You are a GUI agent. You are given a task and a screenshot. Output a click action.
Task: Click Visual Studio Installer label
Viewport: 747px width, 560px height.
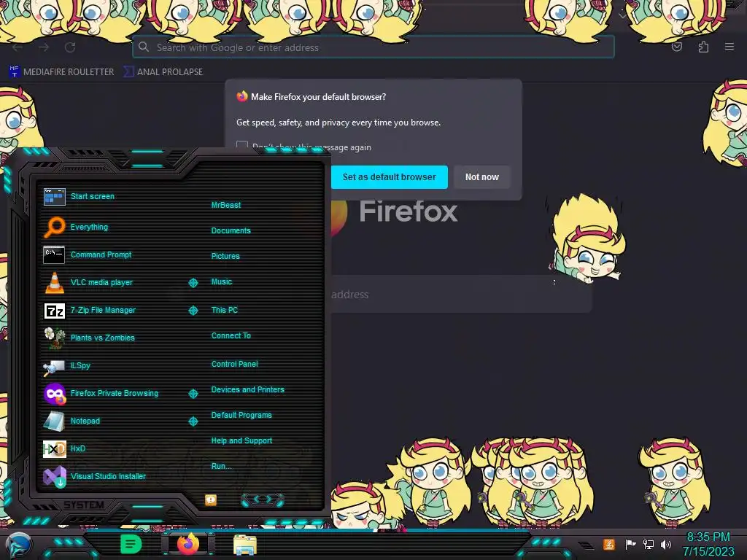[x=108, y=477]
